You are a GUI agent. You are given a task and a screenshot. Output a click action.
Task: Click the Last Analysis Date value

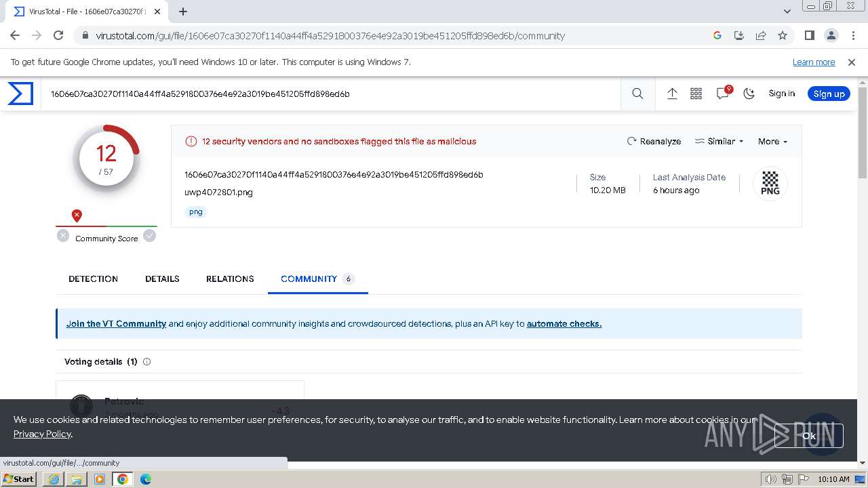676,190
